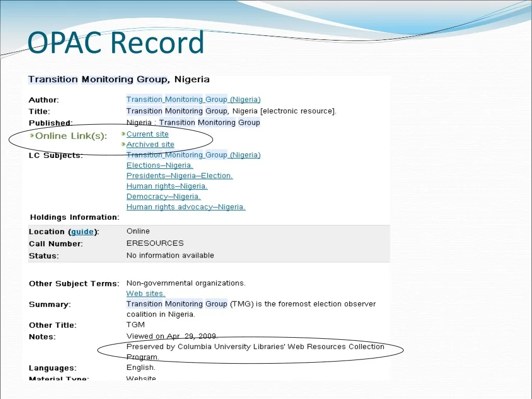Viewport: 532px width, 399px height.
Task: Click the green bullet before Archived site
Action: [x=124, y=144]
